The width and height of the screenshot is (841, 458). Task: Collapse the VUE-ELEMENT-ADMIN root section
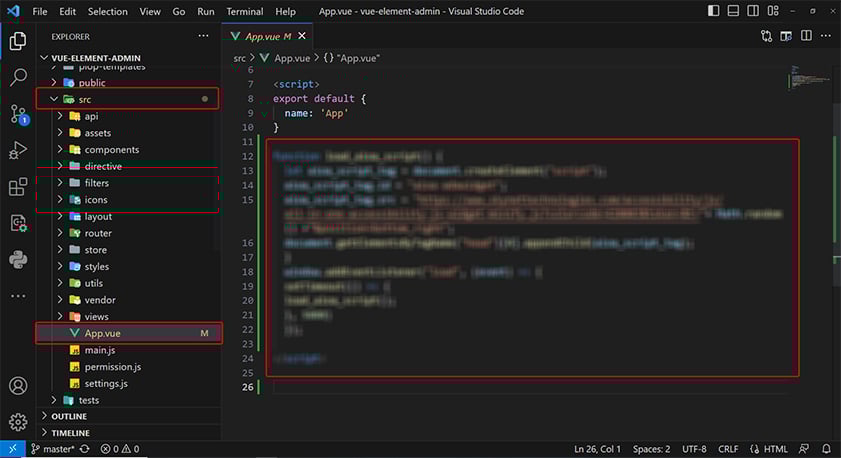129,58
